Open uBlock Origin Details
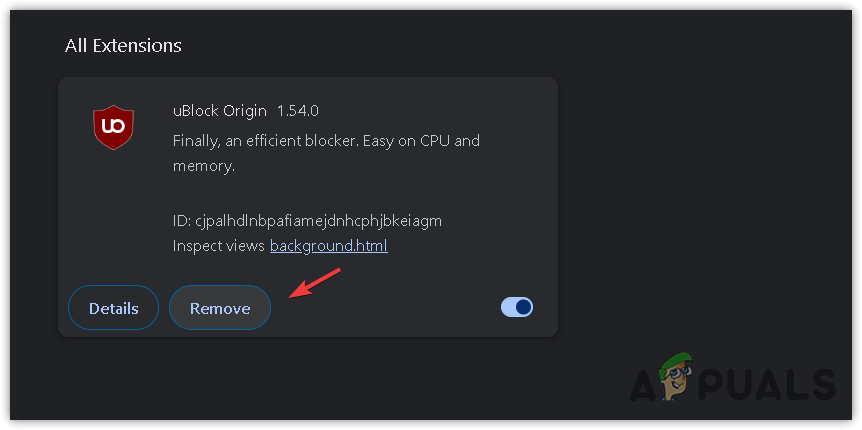 point(113,308)
